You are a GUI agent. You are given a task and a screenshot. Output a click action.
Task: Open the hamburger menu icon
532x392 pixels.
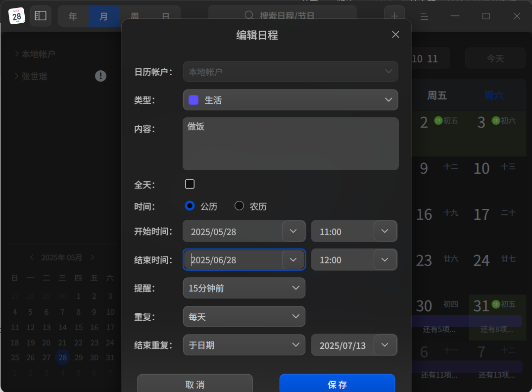pos(424,16)
